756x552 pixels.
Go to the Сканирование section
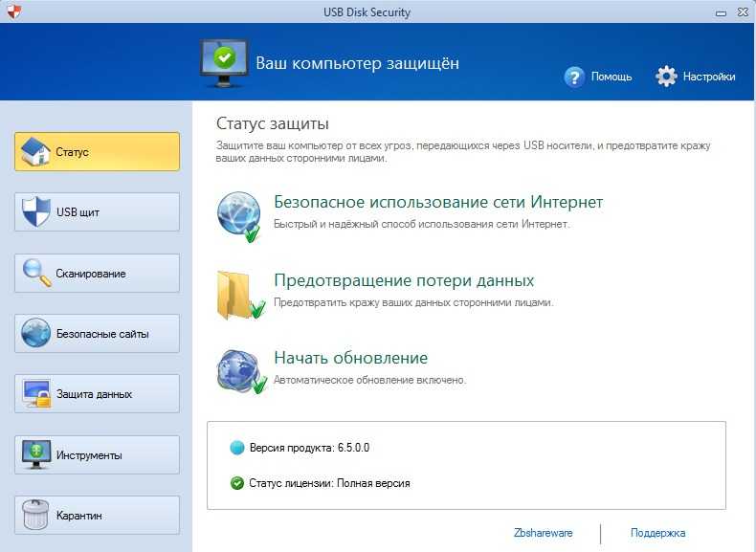(97, 274)
